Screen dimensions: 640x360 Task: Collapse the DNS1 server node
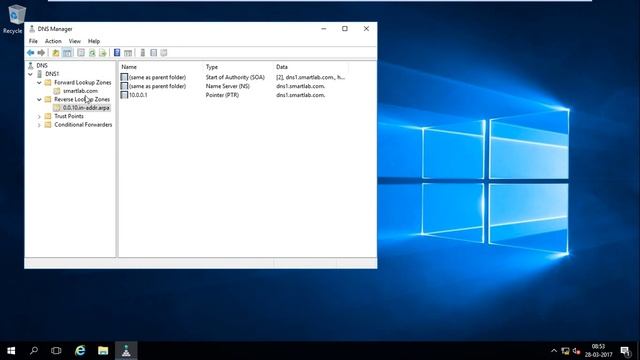point(31,74)
